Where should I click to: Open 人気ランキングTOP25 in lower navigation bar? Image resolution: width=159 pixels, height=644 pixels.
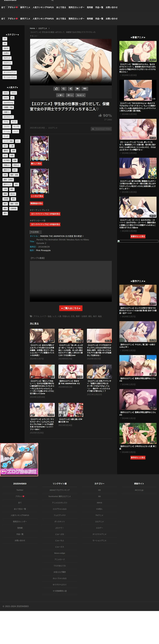click(x=43, y=19)
